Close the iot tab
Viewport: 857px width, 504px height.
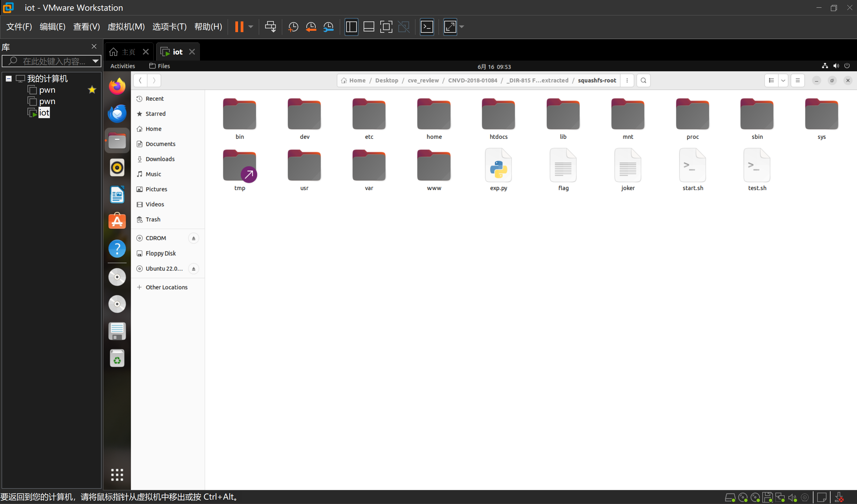click(192, 52)
